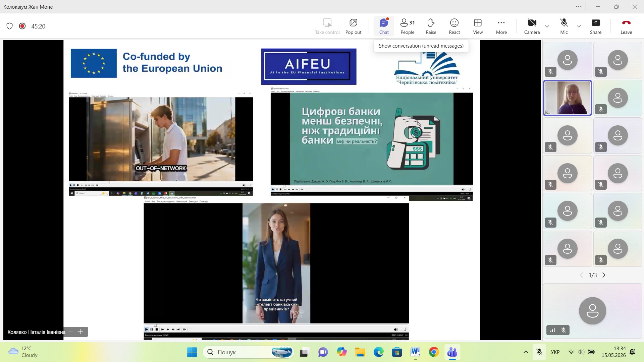The height and width of the screenshot is (362, 644).
Task: Open File Explorer from the taskbar
Action: (360, 352)
